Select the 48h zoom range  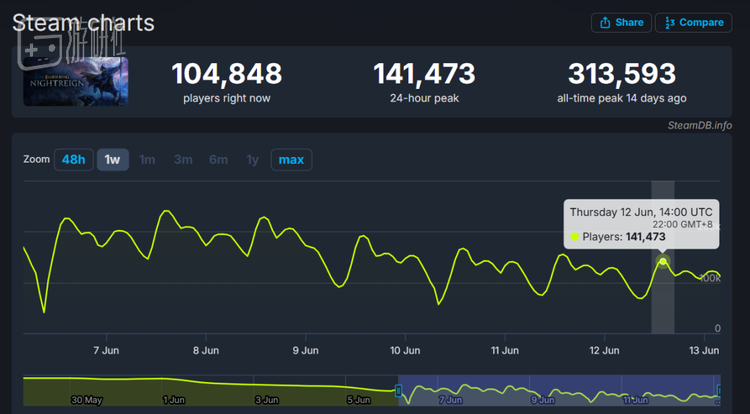coord(74,160)
